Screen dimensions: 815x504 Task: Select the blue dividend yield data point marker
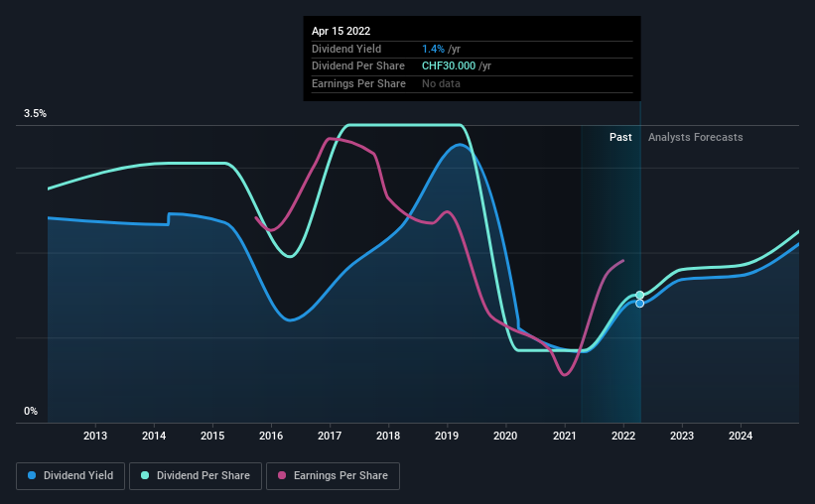coord(640,304)
